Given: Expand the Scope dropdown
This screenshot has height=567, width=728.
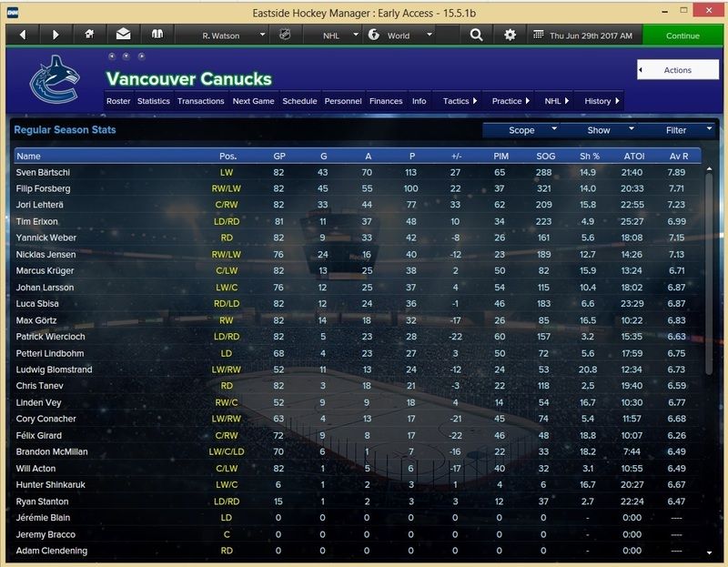Looking at the screenshot, I should [521, 130].
